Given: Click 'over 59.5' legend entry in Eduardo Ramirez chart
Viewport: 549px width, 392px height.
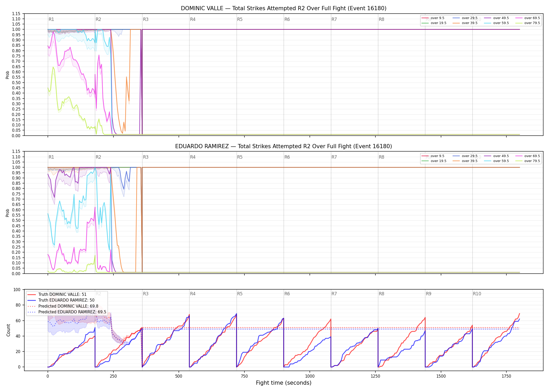Looking at the screenshot, I should (x=496, y=161).
